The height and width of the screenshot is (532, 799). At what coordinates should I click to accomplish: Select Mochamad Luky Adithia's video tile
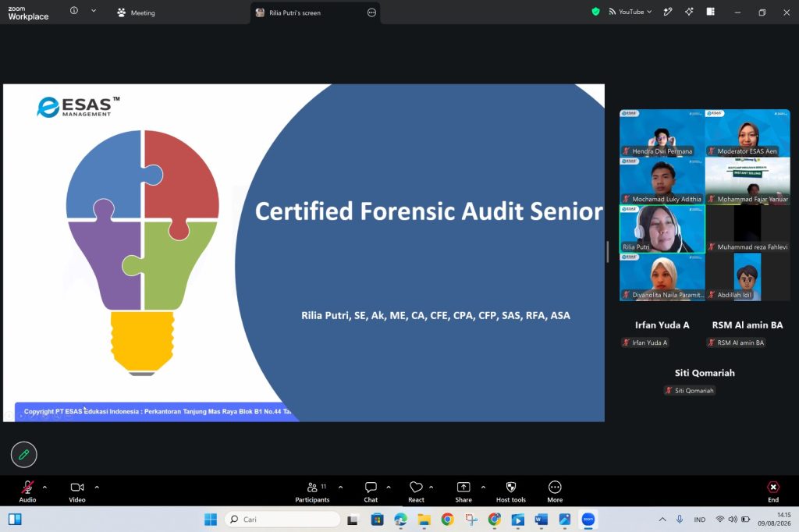(662, 180)
